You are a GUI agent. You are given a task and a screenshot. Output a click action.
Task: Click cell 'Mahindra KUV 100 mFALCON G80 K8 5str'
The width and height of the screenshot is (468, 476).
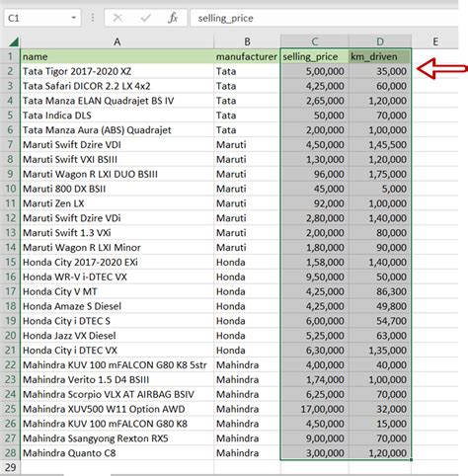[117, 364]
